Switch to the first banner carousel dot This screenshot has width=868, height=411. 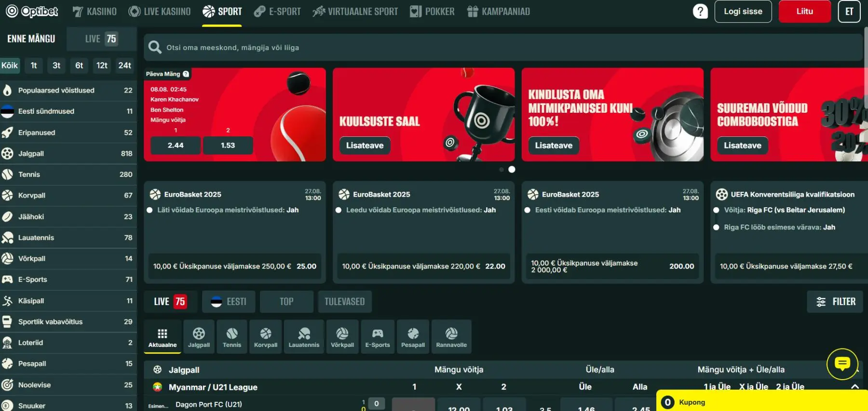[x=502, y=170]
